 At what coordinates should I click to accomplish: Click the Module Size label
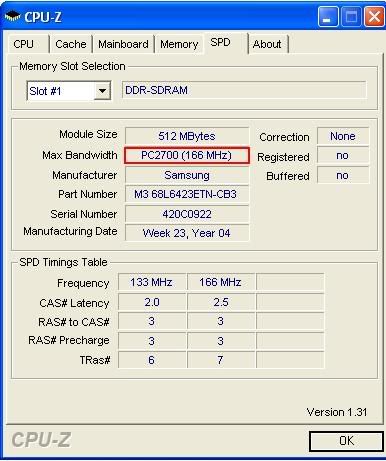[x=88, y=134]
